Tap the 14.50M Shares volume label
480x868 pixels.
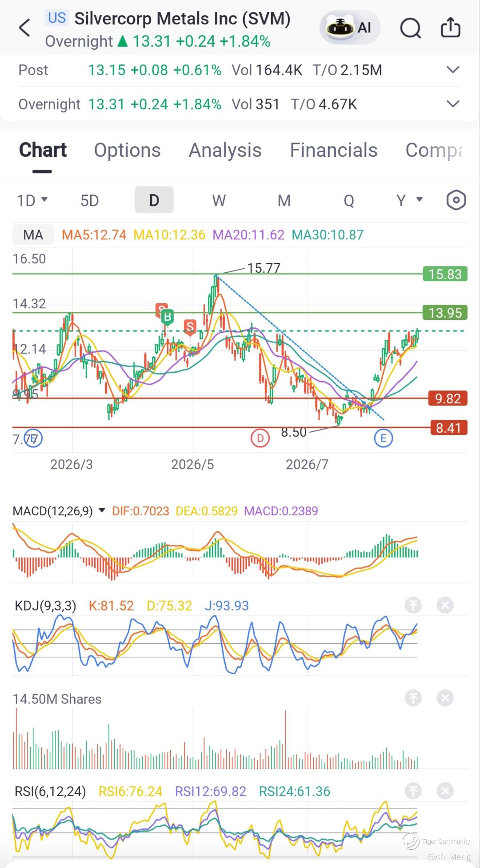57,699
